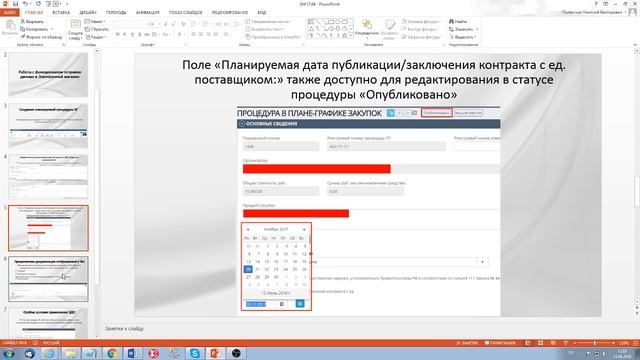Click the Копировать (copy) command

(36, 29)
